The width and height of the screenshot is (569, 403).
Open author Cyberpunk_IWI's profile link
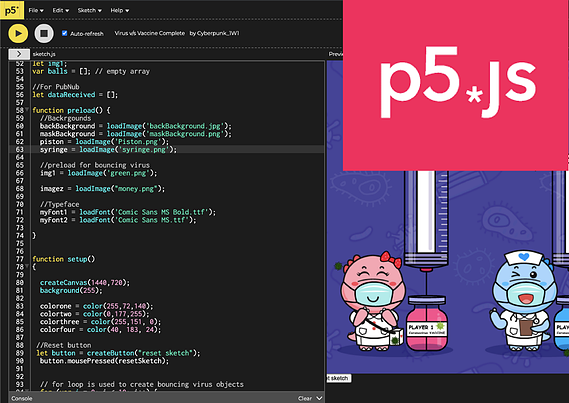point(218,33)
